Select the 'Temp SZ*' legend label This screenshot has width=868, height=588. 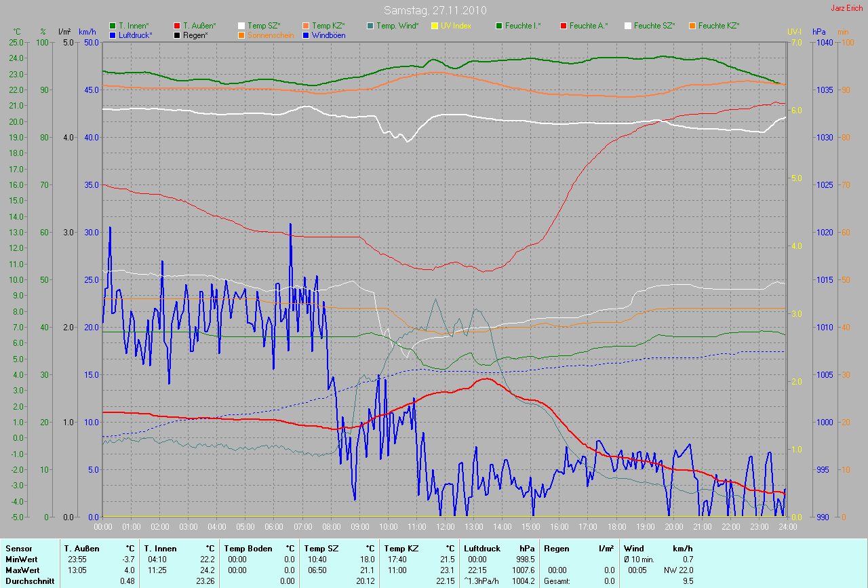click(x=263, y=26)
